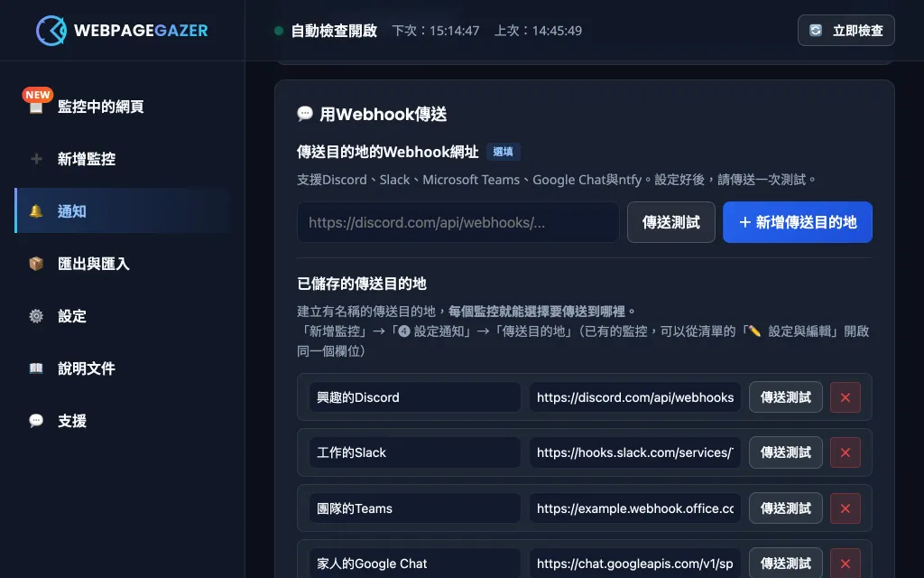Viewport: 924px width, 578px height.
Task: Open 說明文件 from the sidebar
Action: point(123,368)
